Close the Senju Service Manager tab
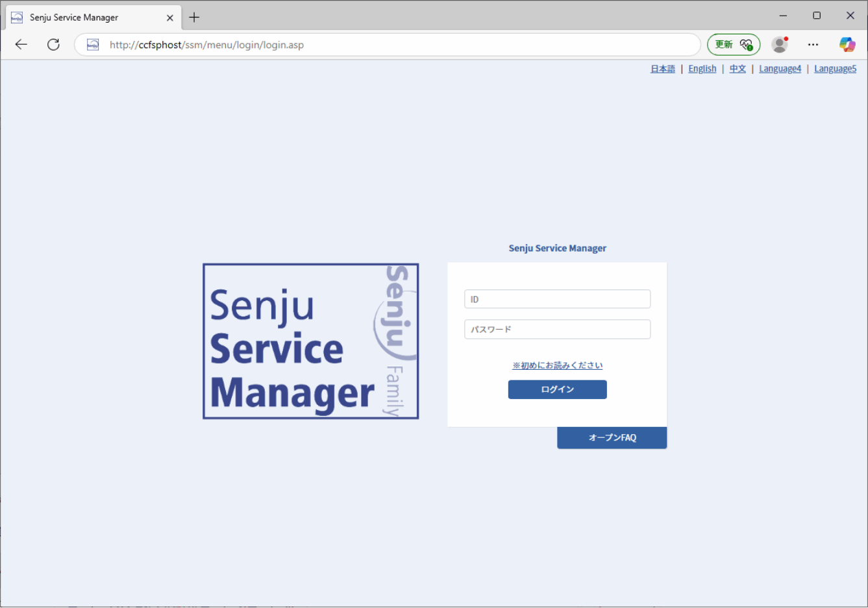Screen dimensions: 868x608 170,18
